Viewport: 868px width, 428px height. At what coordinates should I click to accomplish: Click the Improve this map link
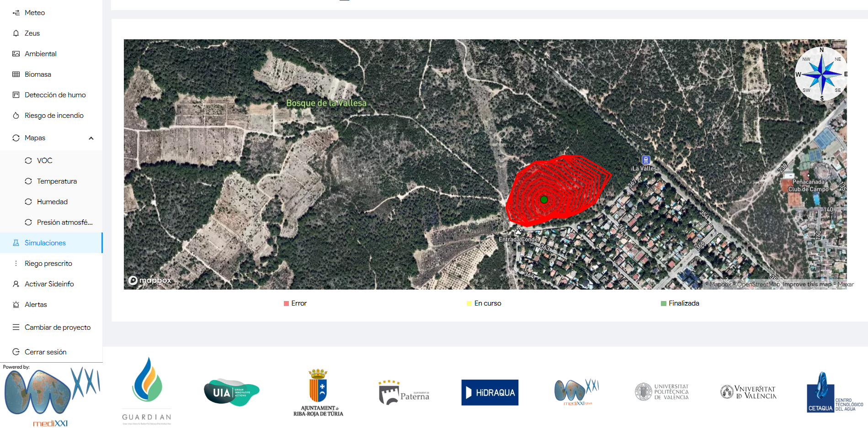(x=807, y=285)
